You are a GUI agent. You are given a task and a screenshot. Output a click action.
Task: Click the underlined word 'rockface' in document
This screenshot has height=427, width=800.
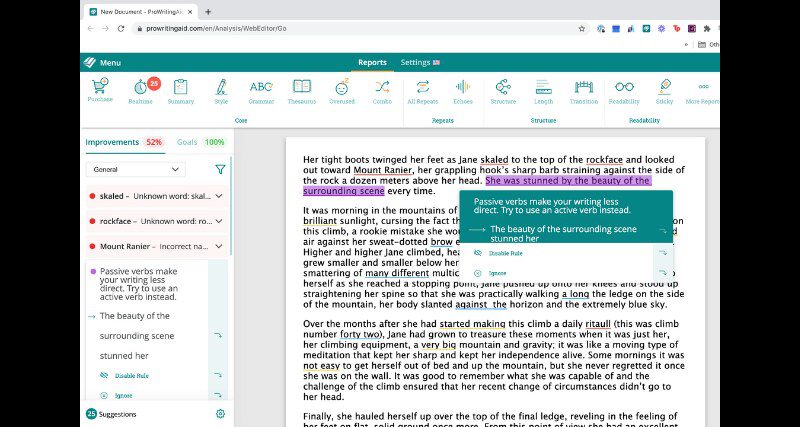(x=604, y=160)
